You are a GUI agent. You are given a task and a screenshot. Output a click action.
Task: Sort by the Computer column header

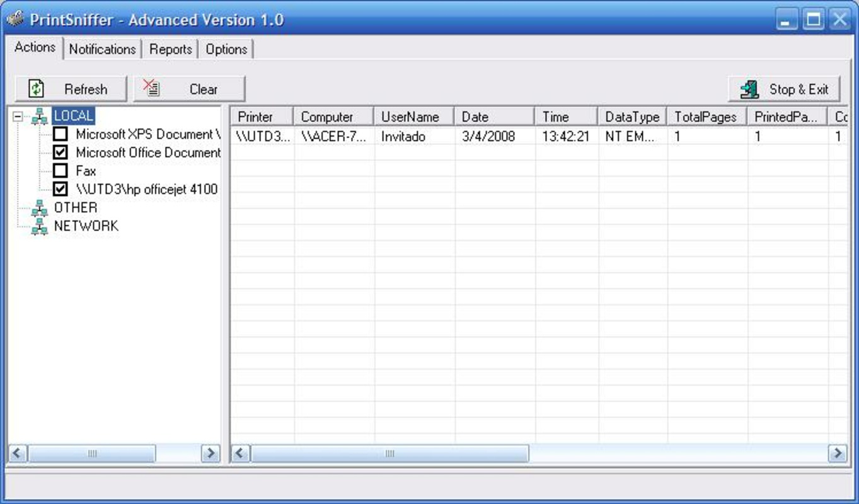(x=334, y=117)
